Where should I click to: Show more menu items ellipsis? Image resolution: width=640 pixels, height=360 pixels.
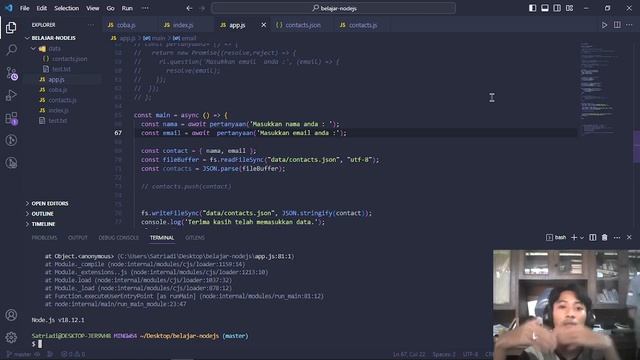[145, 8]
